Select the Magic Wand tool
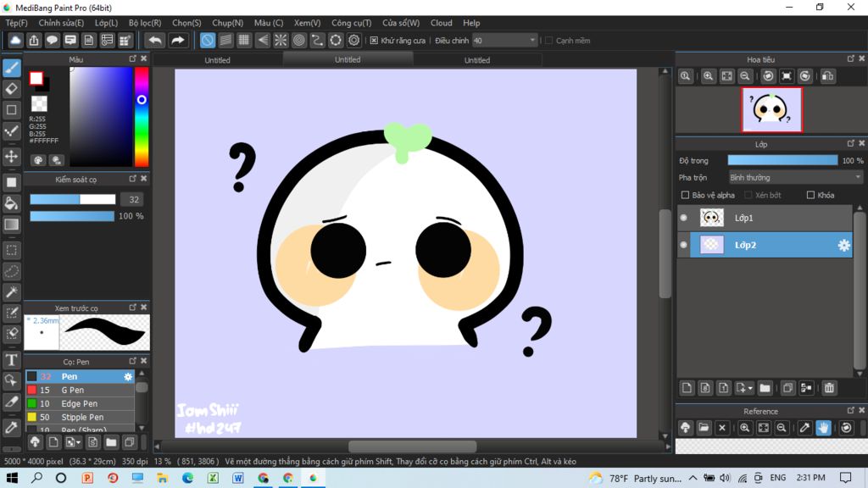This screenshot has width=868, height=488. (x=12, y=292)
